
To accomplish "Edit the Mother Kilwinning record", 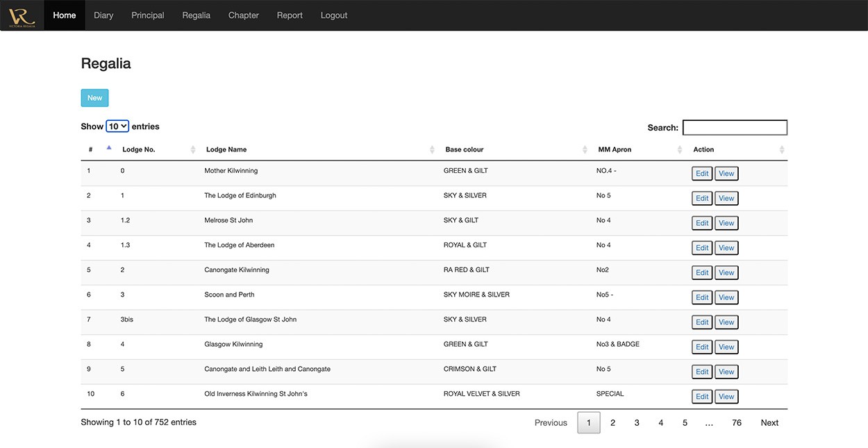I will [x=702, y=174].
